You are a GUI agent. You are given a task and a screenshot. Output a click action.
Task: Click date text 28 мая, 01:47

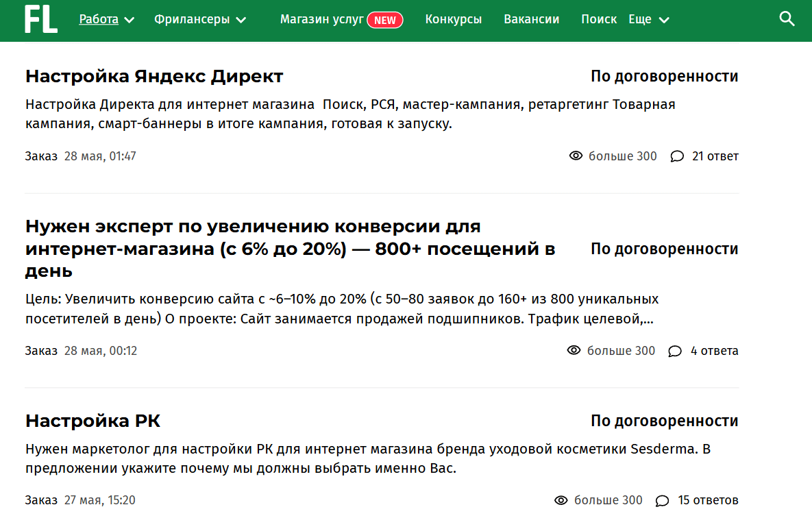pos(100,156)
